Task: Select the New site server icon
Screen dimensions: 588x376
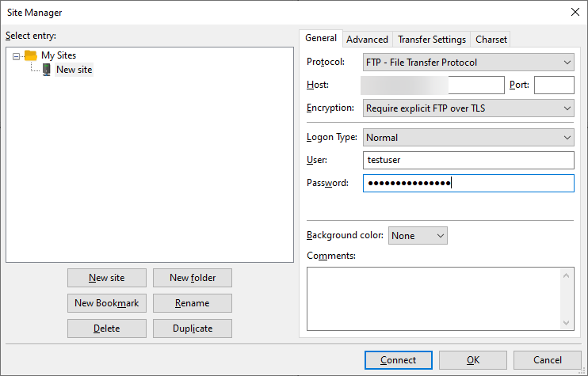Action: tap(47, 70)
